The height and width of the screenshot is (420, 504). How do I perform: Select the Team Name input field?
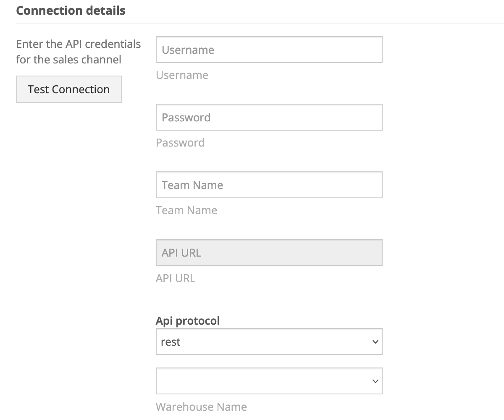click(269, 185)
